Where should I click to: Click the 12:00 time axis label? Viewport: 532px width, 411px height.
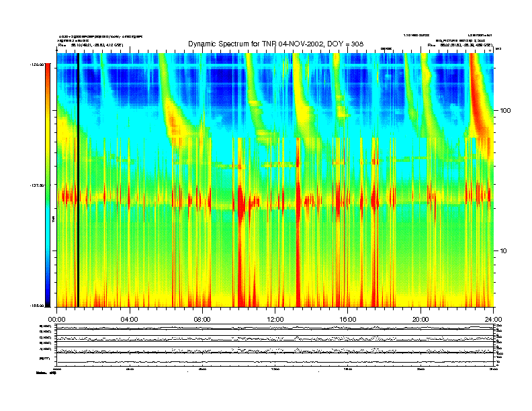click(275, 320)
